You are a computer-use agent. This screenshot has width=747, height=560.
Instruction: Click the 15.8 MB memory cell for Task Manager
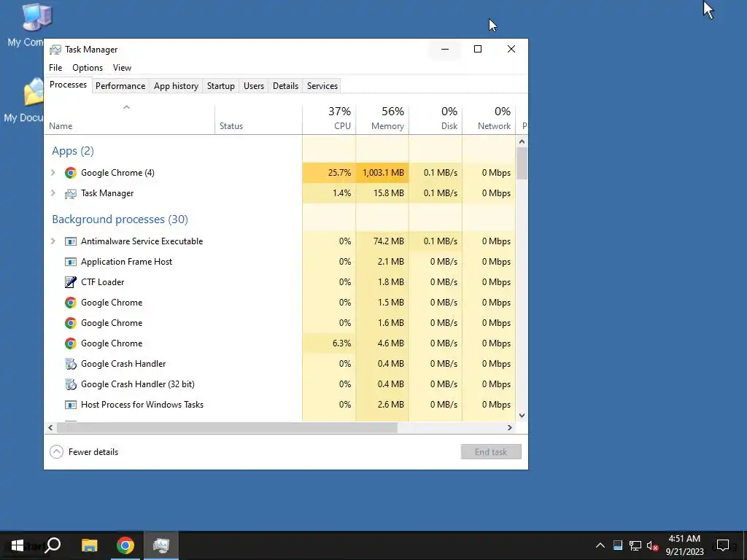tap(382, 193)
